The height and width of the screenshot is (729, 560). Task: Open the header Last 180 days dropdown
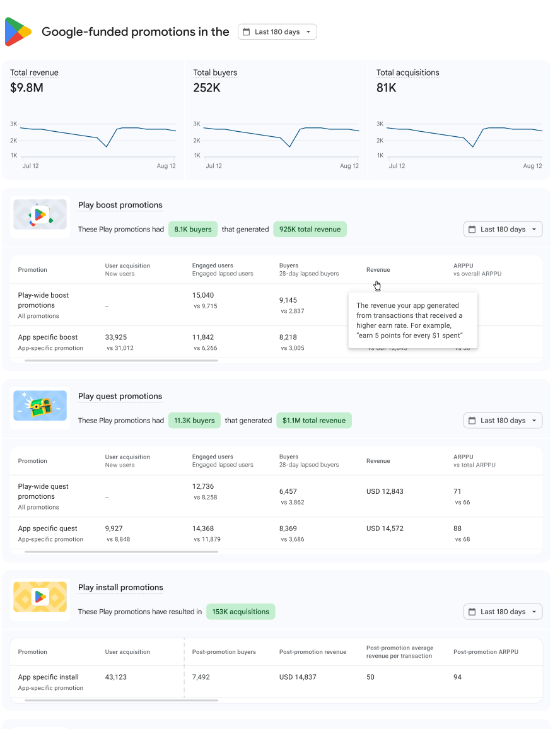277,32
